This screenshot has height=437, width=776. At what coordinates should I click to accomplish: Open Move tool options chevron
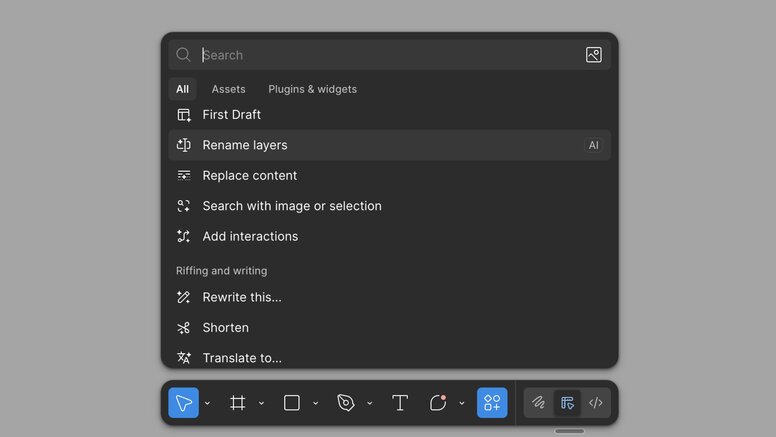click(207, 403)
